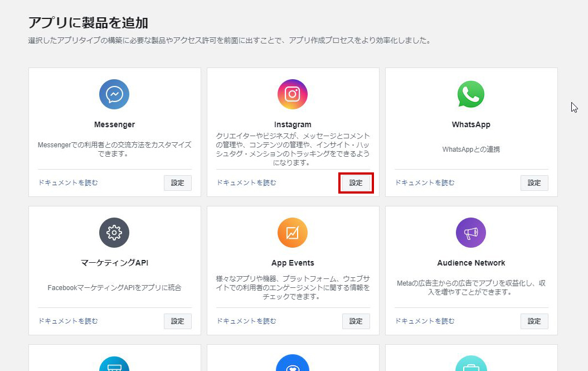Click the FacebookマーケティングAPIをアプリに統合 description
Screen dimensions: 588x371
[x=114, y=288]
